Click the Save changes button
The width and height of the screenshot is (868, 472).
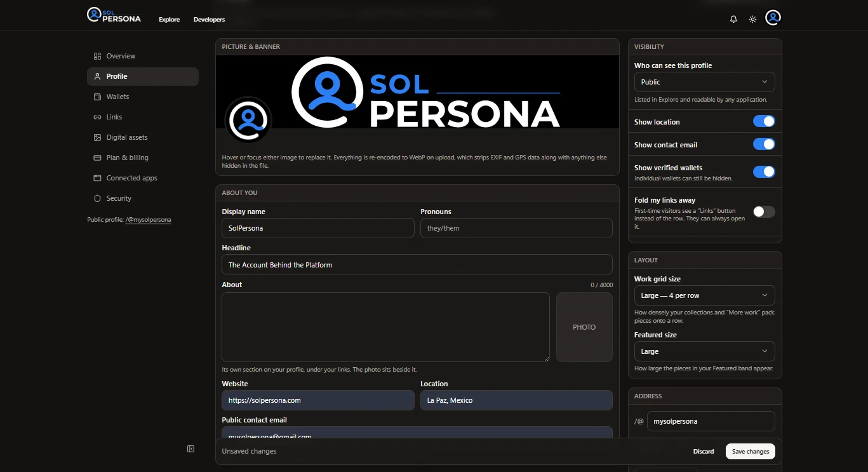(751, 451)
